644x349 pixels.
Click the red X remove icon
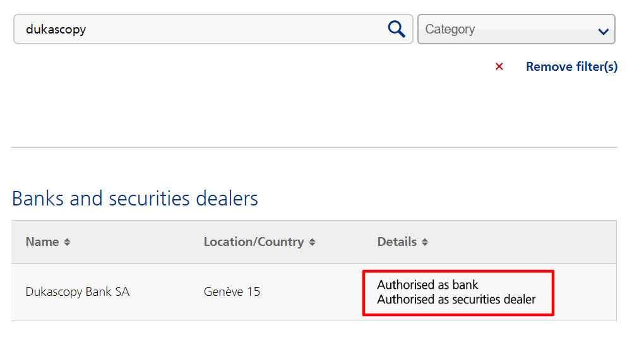499,66
